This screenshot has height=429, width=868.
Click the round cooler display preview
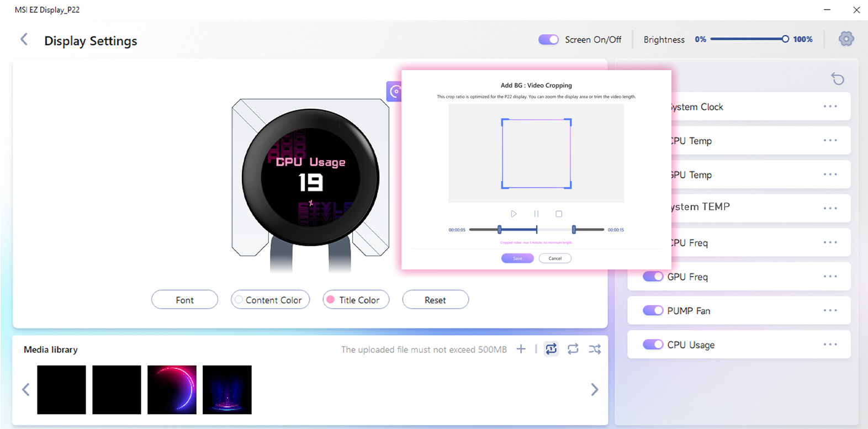(x=311, y=177)
